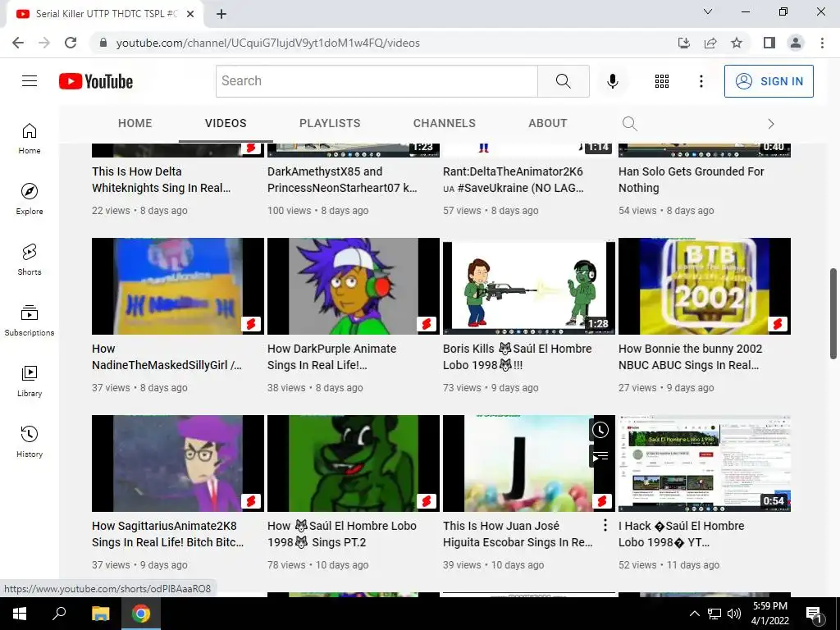The width and height of the screenshot is (840, 630).
Task: Select the VIDEOS channel tab
Action: pyautogui.click(x=226, y=123)
